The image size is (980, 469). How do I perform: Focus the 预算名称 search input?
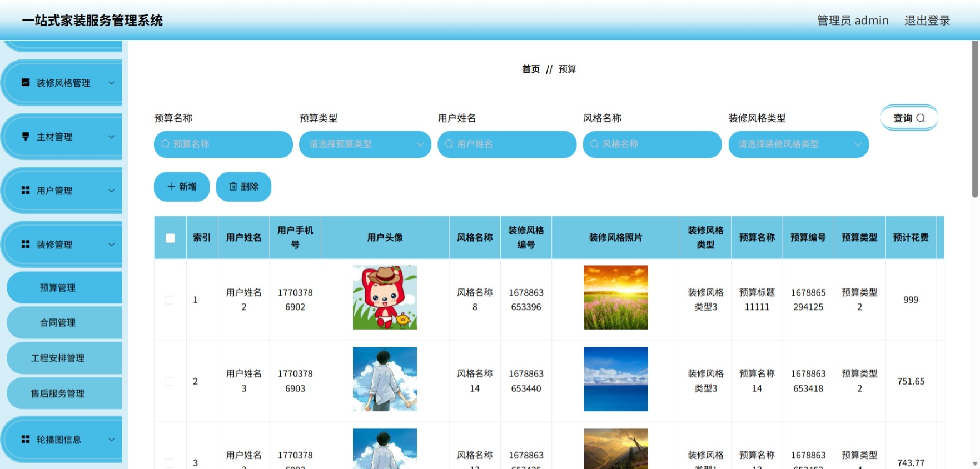click(223, 144)
